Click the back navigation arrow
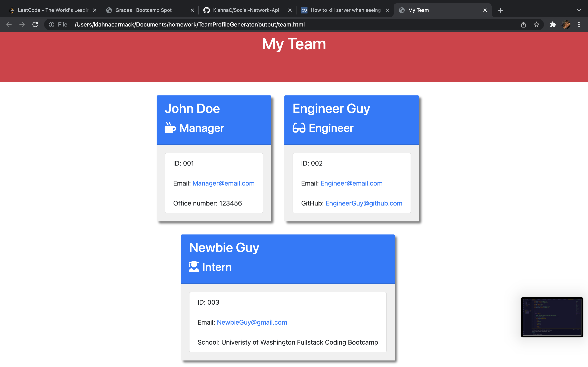The image size is (588, 367). point(9,24)
